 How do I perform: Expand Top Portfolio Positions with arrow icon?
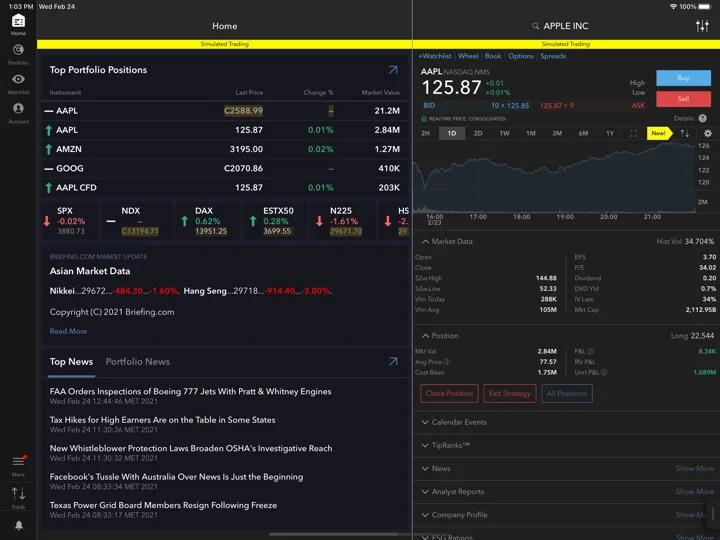(x=393, y=70)
